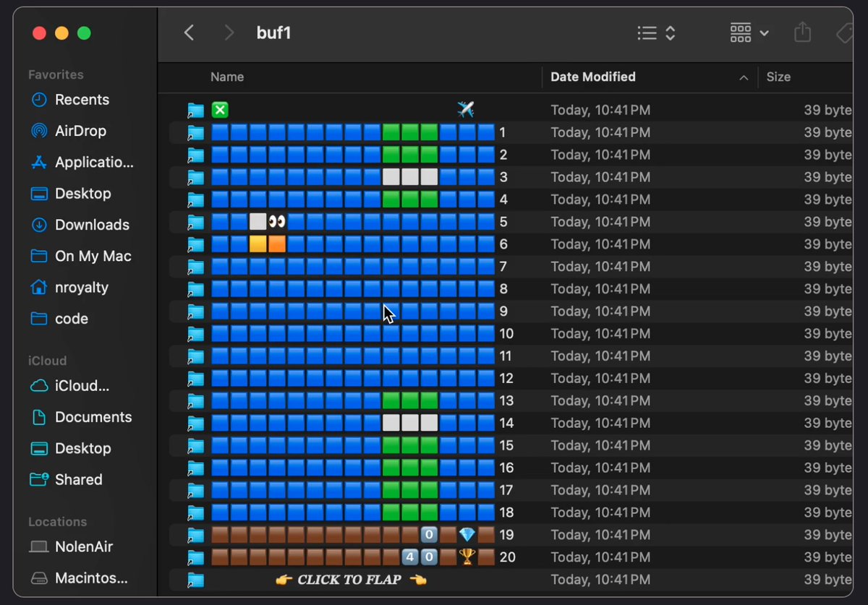868x605 pixels.
Task: Click the Tags icon in the toolbar
Action: click(843, 33)
